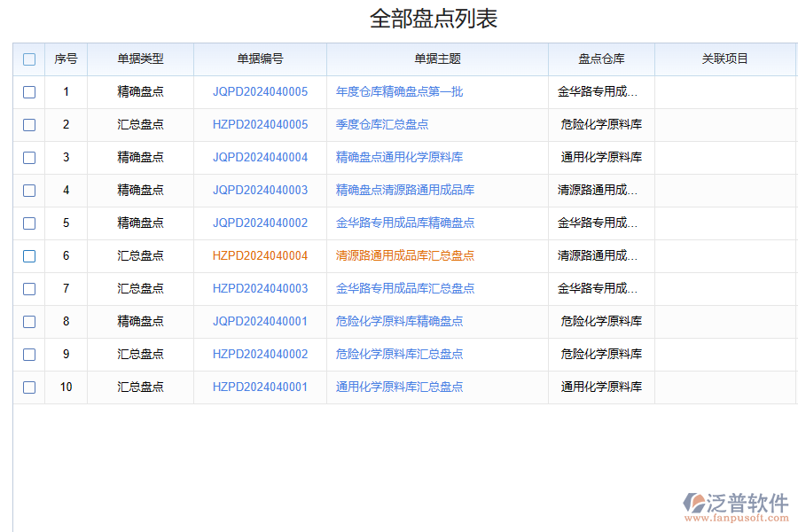Click the 危险化学原料库精确盘点 subject link

click(398, 321)
